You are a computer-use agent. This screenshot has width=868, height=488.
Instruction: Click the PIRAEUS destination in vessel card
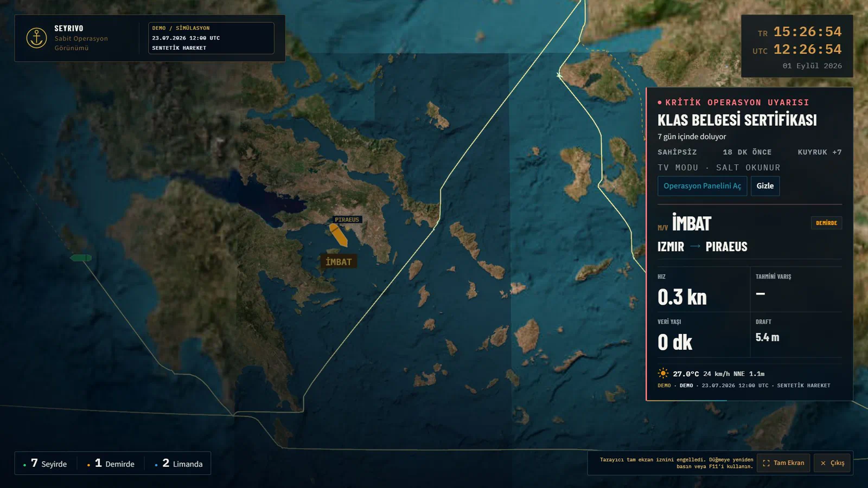coord(726,247)
